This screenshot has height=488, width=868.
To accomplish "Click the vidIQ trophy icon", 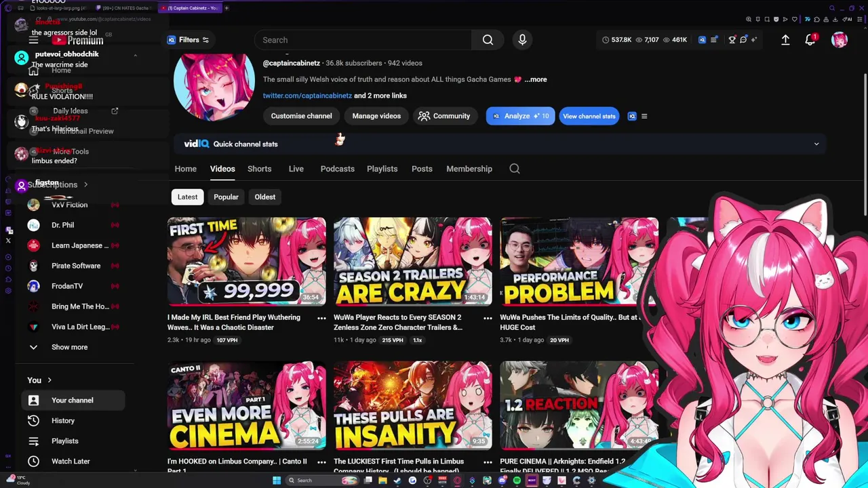I will pos(732,40).
